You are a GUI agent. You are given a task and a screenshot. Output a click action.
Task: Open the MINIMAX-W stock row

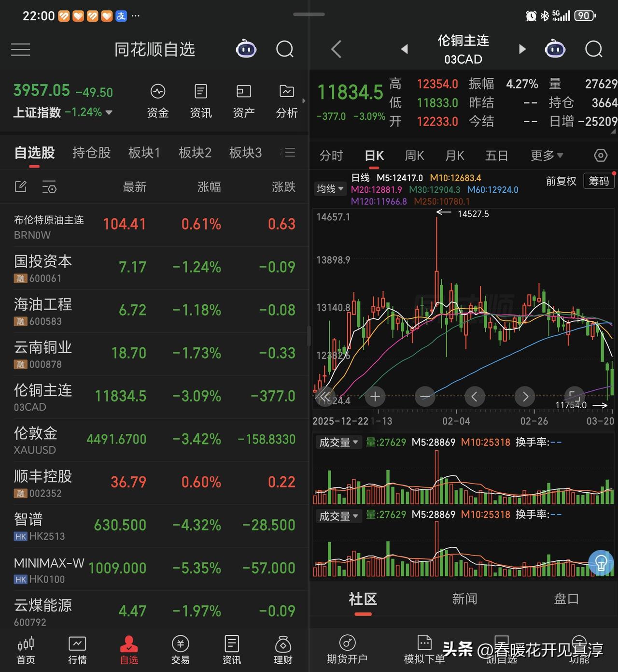tap(154, 570)
